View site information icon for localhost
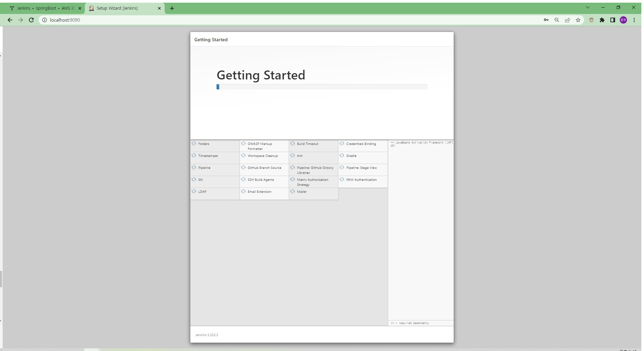The width and height of the screenshot is (644, 351). tap(45, 20)
